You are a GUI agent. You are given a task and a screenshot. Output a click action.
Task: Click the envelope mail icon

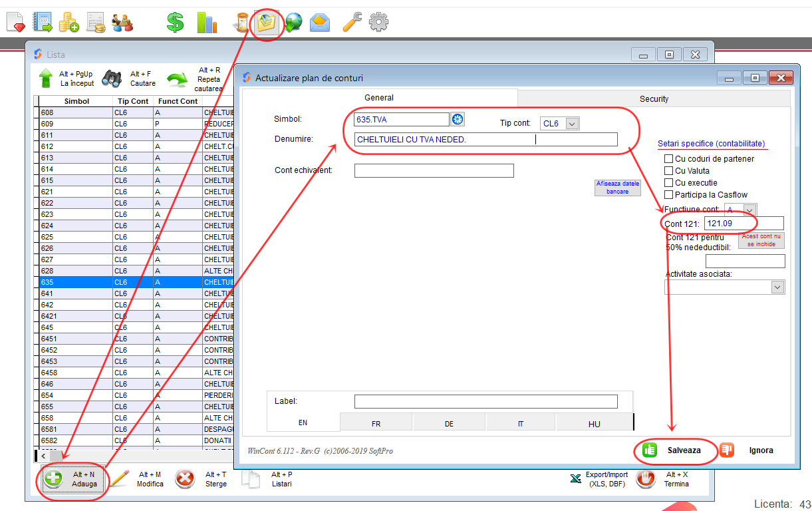point(320,23)
